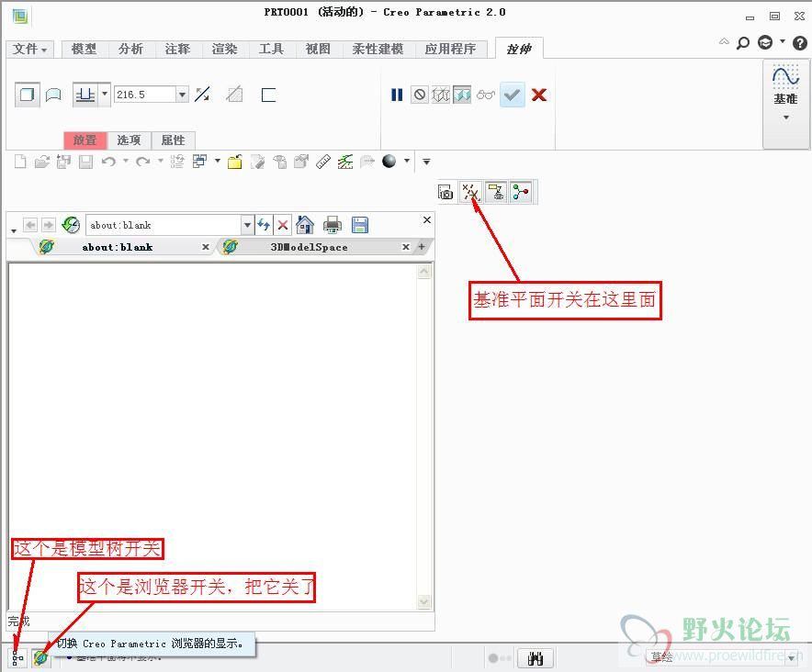Open appearance gallery dropdown arrow
812x672 pixels.
coord(407,161)
